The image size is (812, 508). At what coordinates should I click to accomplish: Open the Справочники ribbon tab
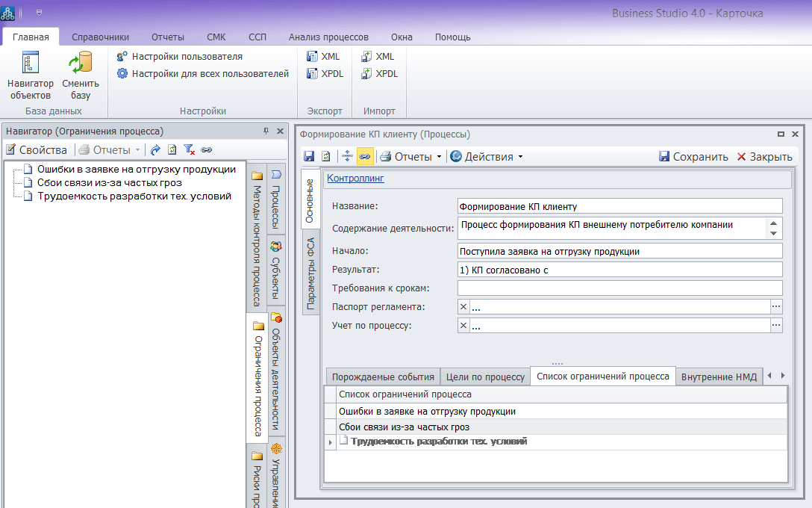(x=100, y=37)
